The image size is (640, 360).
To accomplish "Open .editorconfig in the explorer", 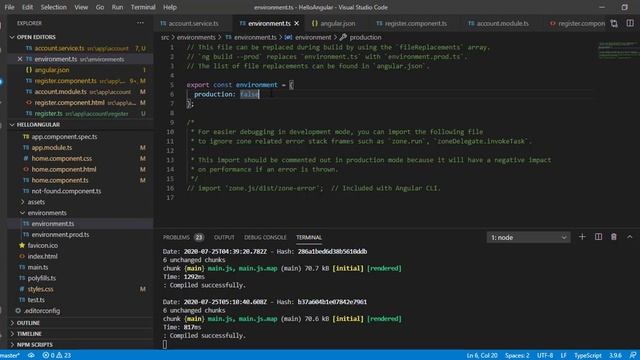I will [42, 311].
